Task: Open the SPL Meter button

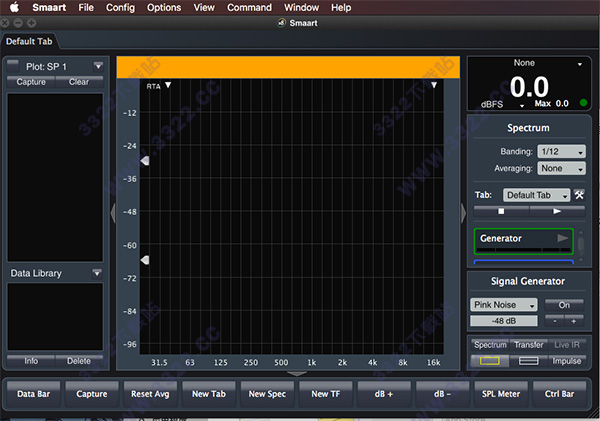Action: pos(501,394)
